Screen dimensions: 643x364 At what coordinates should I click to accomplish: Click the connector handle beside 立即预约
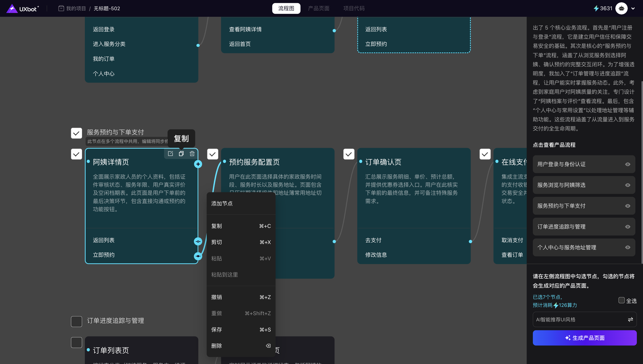click(x=198, y=256)
